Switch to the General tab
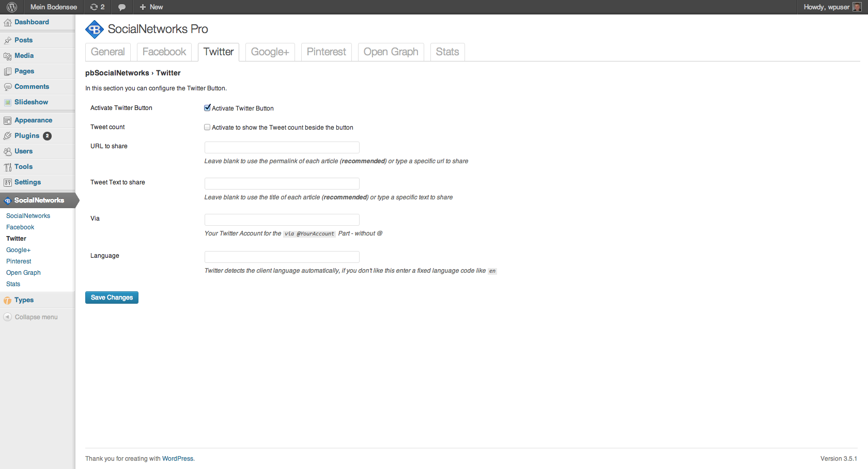The height and width of the screenshot is (469, 868). [107, 52]
